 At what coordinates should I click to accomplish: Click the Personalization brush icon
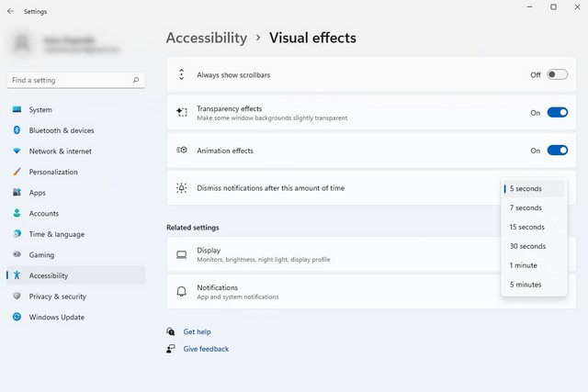17,172
